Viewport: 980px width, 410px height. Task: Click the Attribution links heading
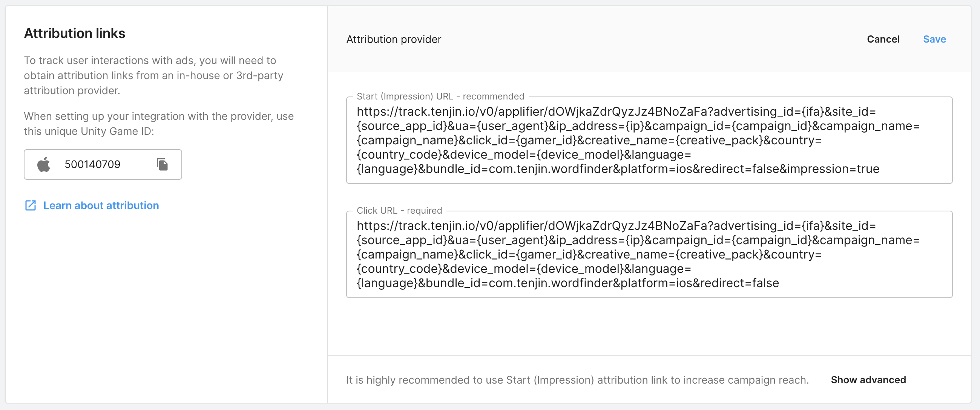pos(75,34)
